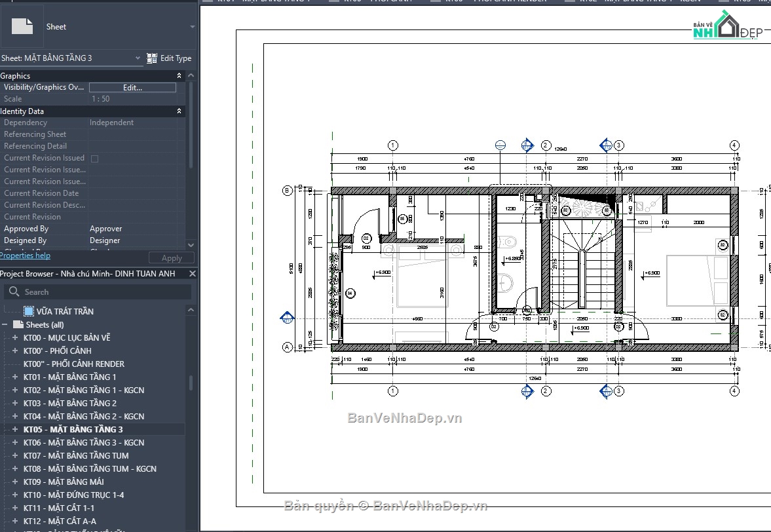The width and height of the screenshot is (771, 532).
Task: Click grid bubble 4 at top of plan
Action: coord(734,145)
